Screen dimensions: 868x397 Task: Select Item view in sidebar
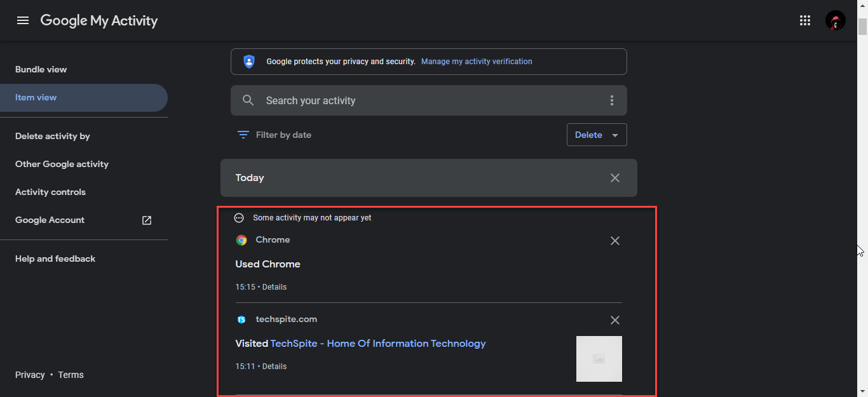[36, 98]
